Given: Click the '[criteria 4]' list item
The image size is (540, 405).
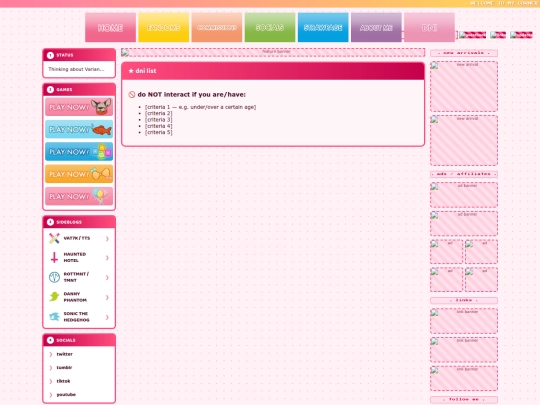Looking at the screenshot, I should (x=158, y=126).
